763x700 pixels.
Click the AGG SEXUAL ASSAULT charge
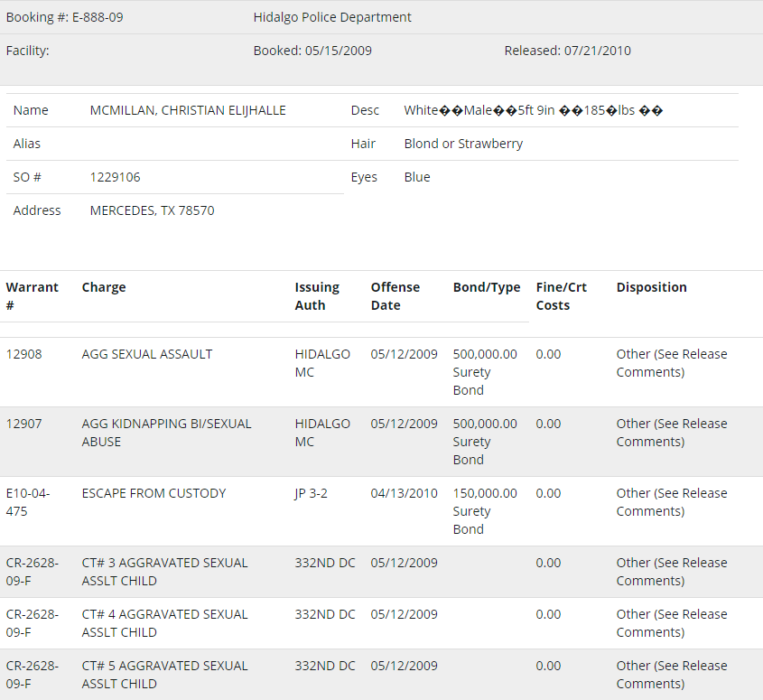(147, 354)
